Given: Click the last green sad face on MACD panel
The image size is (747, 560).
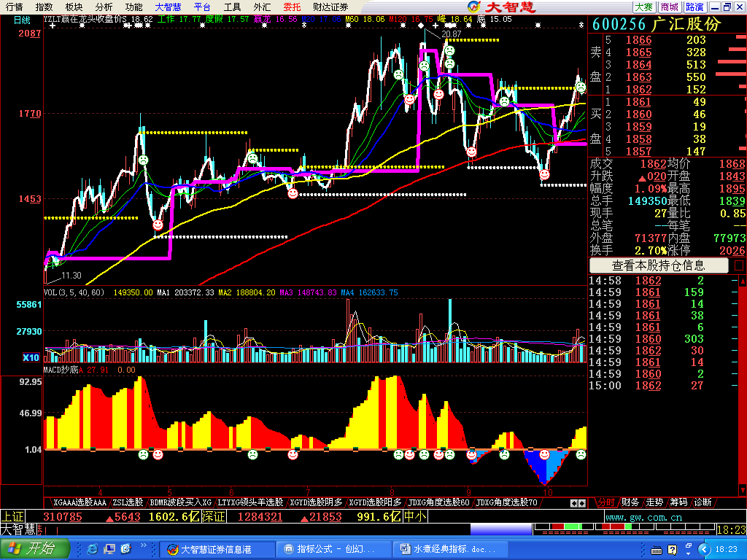Looking at the screenshot, I should (x=581, y=455).
